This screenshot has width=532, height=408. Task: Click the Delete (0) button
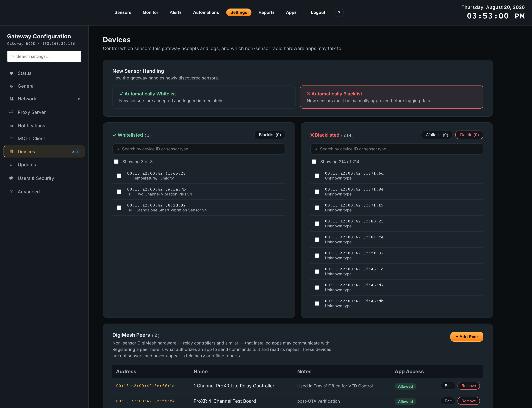tap(469, 135)
